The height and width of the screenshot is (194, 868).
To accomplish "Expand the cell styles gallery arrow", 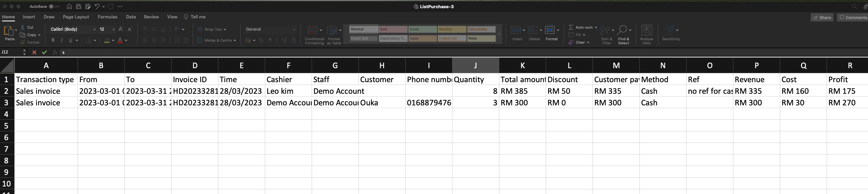I will [499, 34].
